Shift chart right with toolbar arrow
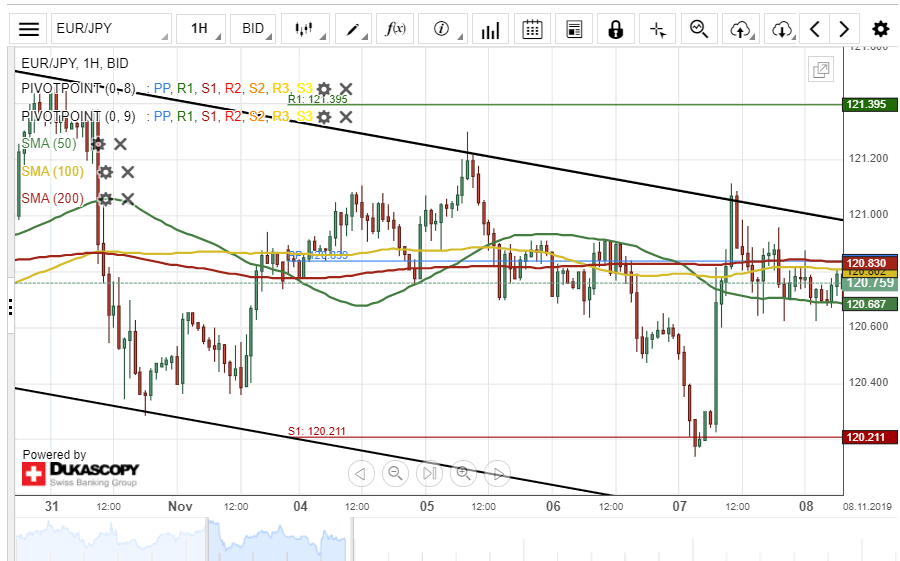 click(844, 29)
